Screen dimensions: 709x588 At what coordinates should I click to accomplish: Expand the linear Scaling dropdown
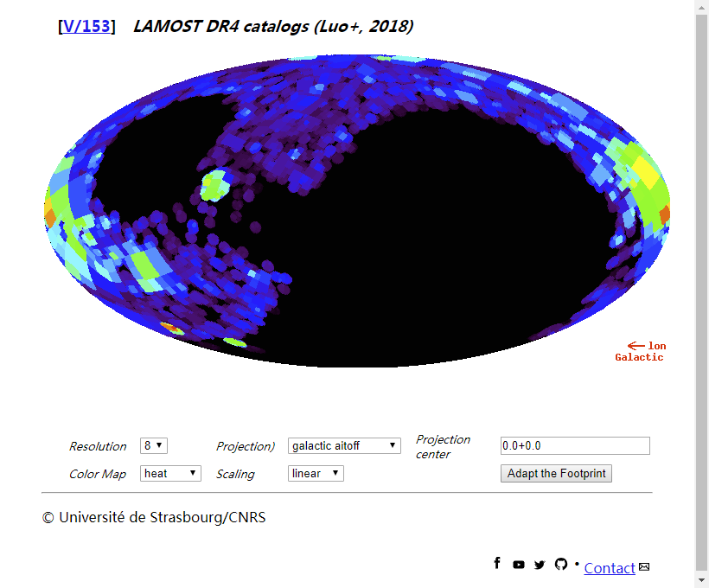316,473
